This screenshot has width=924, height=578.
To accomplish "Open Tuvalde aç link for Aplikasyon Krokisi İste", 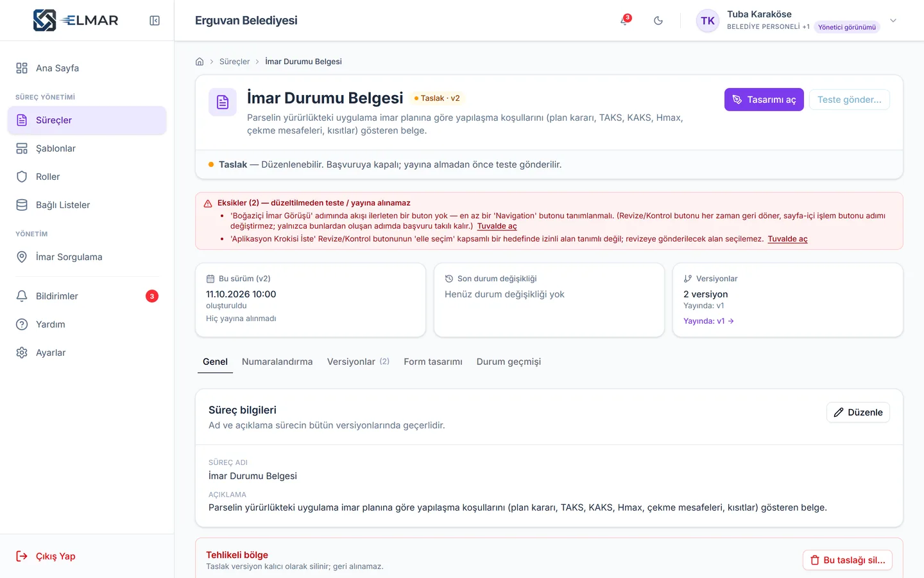I will click(x=788, y=239).
